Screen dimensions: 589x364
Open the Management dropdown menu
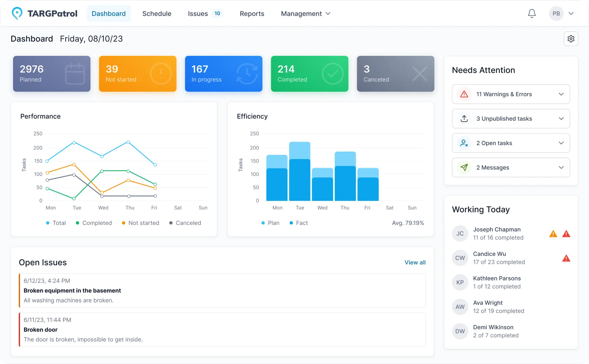tap(305, 13)
